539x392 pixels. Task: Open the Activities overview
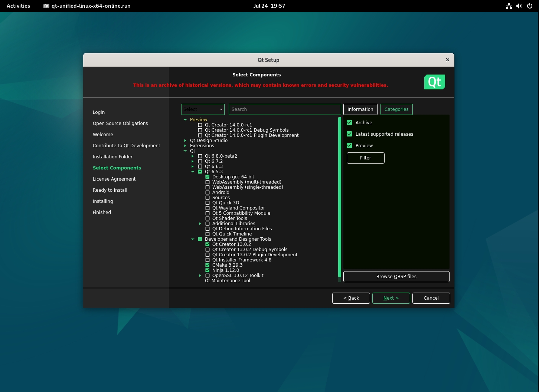tap(18, 6)
